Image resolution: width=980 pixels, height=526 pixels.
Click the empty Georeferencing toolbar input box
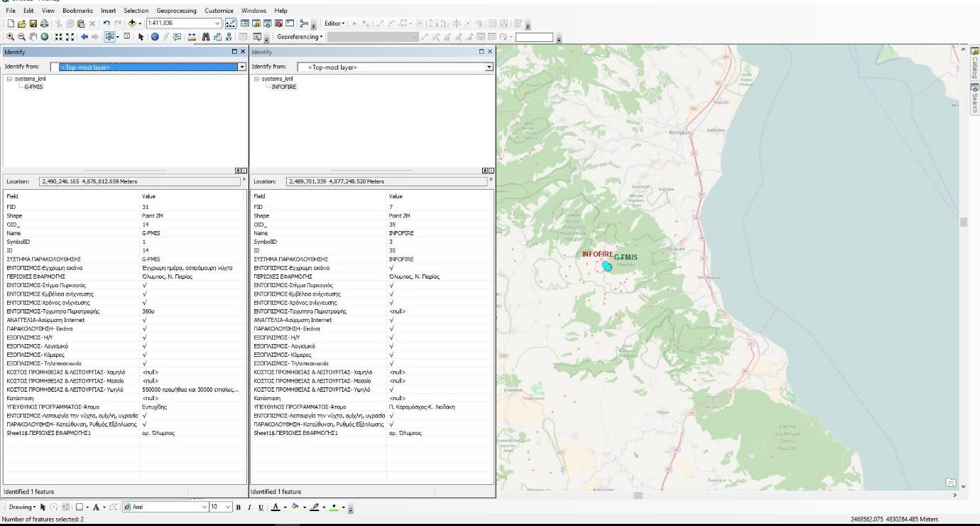[534, 37]
